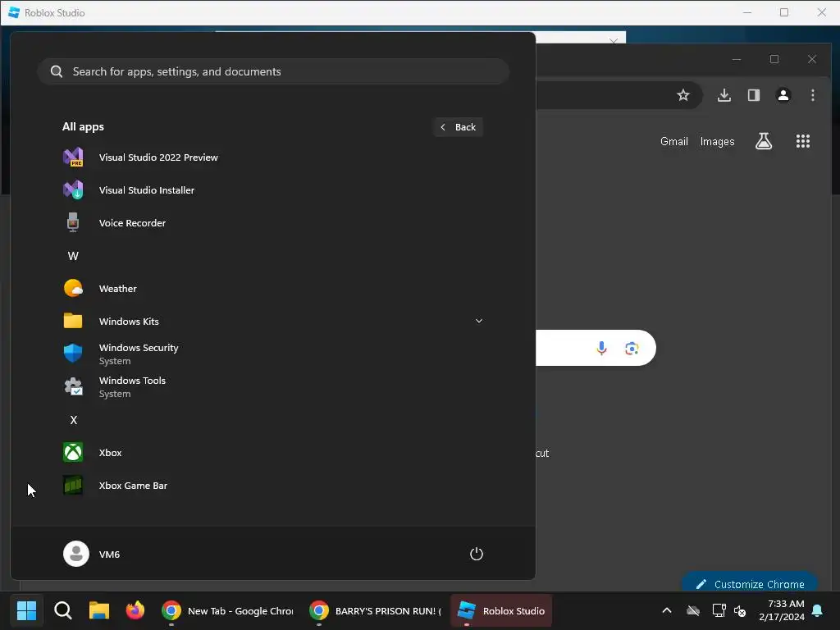Viewport: 840px width, 630px height.
Task: Switch to New Tab - Google Chrome taskbar item
Action: tap(229, 610)
